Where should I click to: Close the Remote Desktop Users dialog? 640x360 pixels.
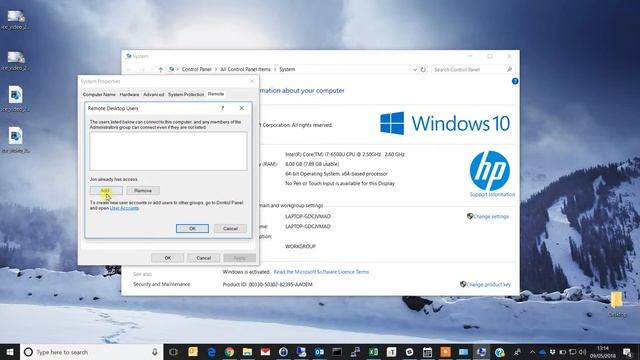click(x=242, y=108)
